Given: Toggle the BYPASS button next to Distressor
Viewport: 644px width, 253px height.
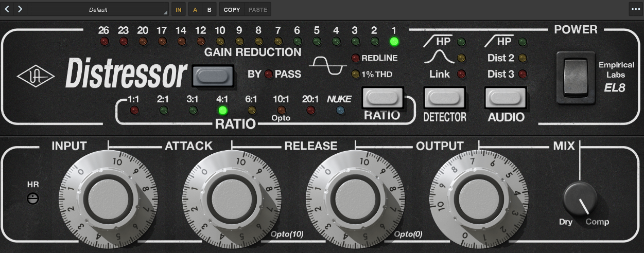Looking at the screenshot, I should (x=213, y=76).
